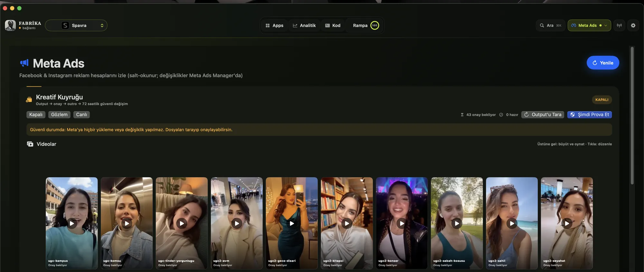Open the Apps tab
644x272 pixels.
[274, 25]
